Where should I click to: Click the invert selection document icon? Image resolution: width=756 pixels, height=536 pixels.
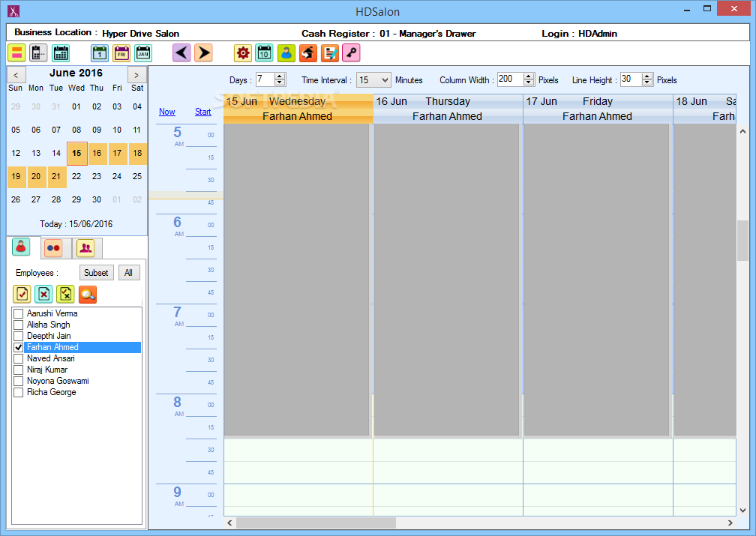tap(65, 294)
